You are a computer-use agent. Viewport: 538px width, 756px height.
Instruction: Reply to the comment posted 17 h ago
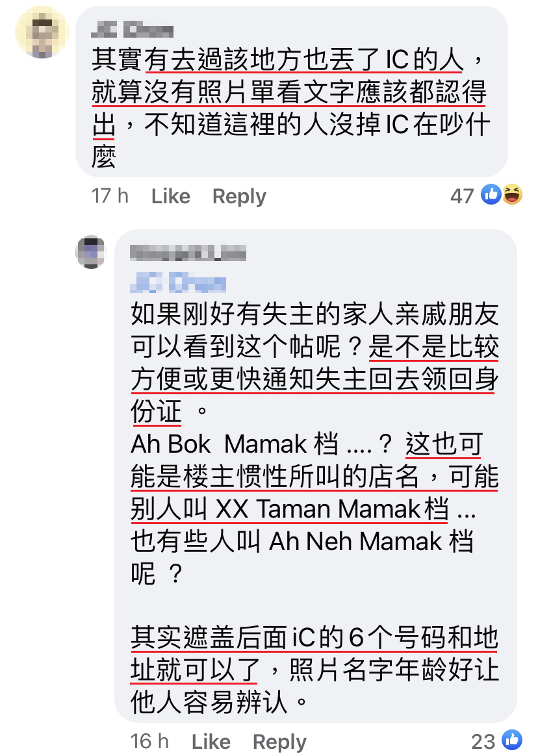pos(239,196)
